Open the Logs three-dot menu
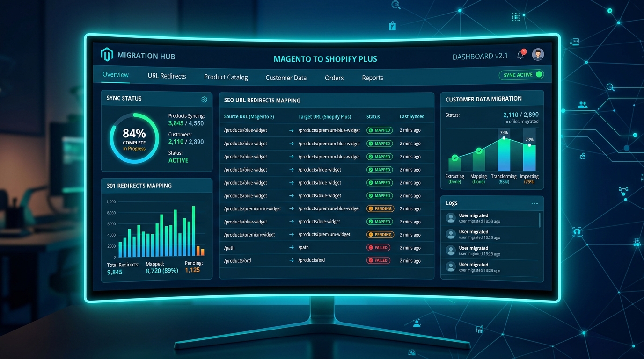This screenshot has height=359, width=644. click(x=534, y=204)
